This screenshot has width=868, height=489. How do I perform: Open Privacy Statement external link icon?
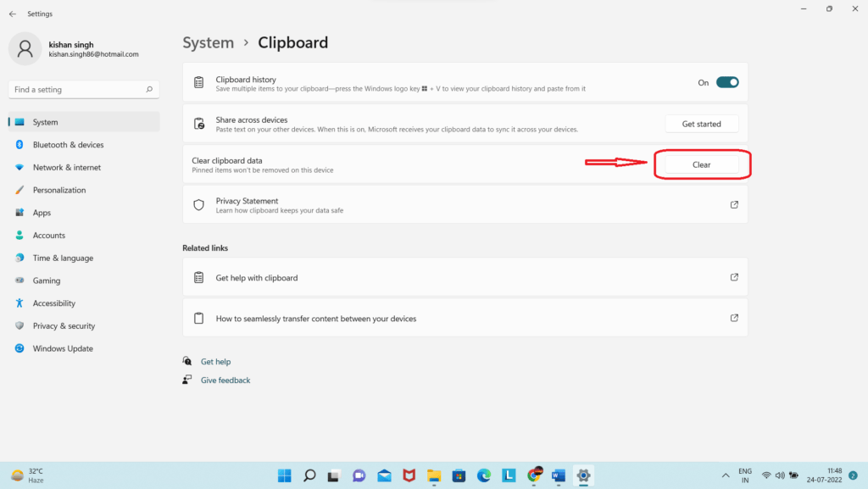[x=734, y=205]
